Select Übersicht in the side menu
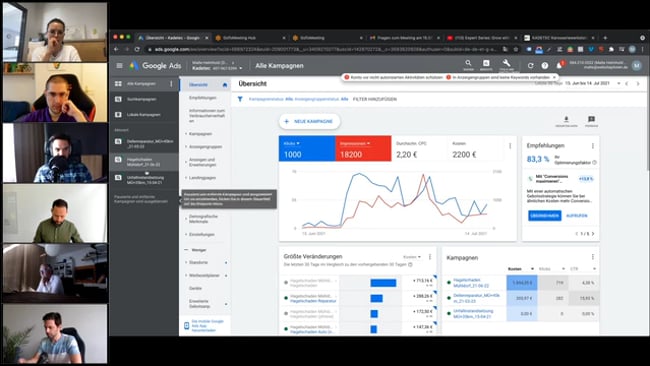Image resolution: width=650 pixels, height=366 pixels. pos(198,85)
